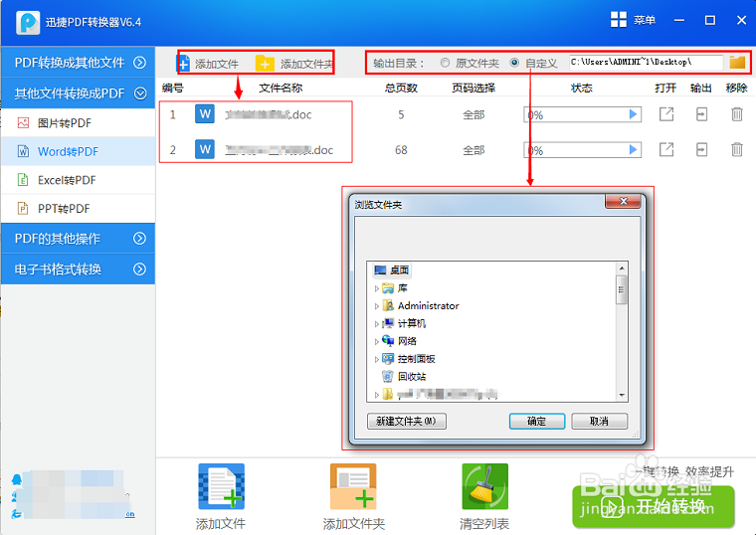Expand the PDF转换成其他文件 section
756x535 pixels.
[x=139, y=63]
